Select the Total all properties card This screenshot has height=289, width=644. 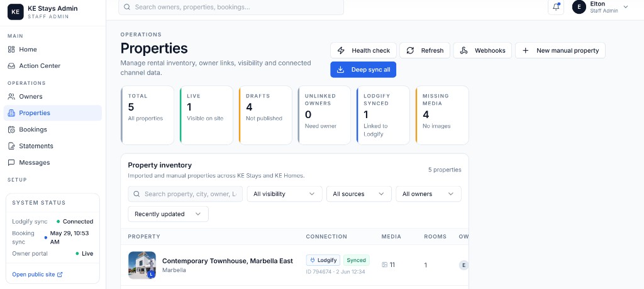point(147,116)
